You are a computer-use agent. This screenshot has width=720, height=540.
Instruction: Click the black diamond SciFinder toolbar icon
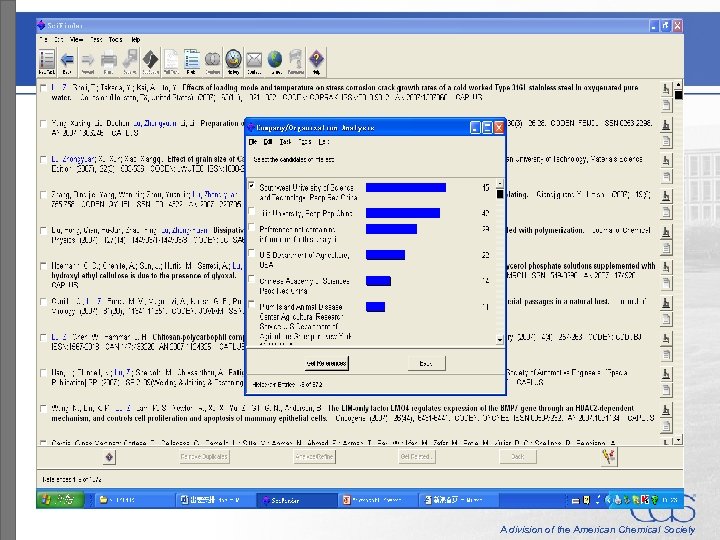150,62
